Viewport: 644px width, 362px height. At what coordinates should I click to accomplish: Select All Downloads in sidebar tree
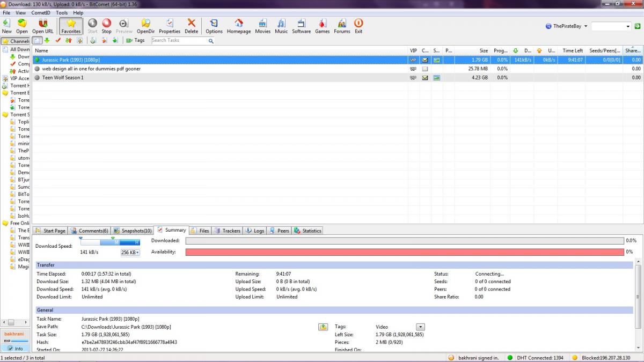click(x=16, y=49)
